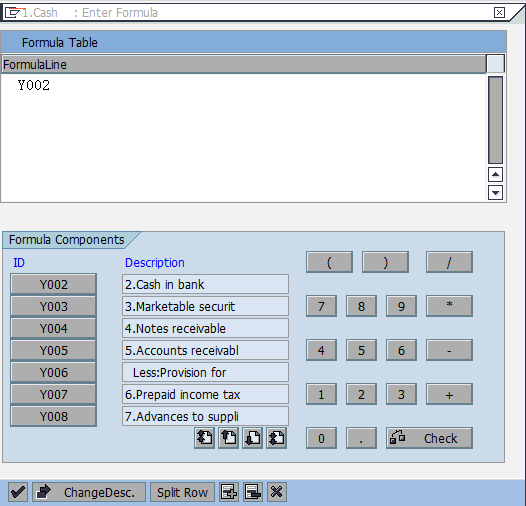Click the Check button

click(429, 438)
